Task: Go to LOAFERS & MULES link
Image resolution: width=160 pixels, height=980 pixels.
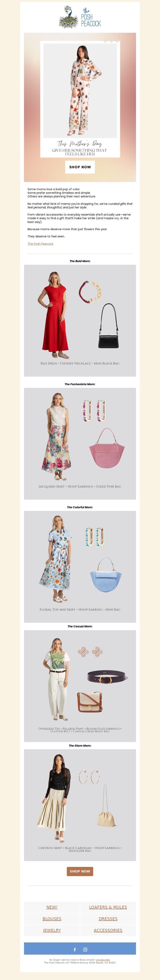Action: 108,907
